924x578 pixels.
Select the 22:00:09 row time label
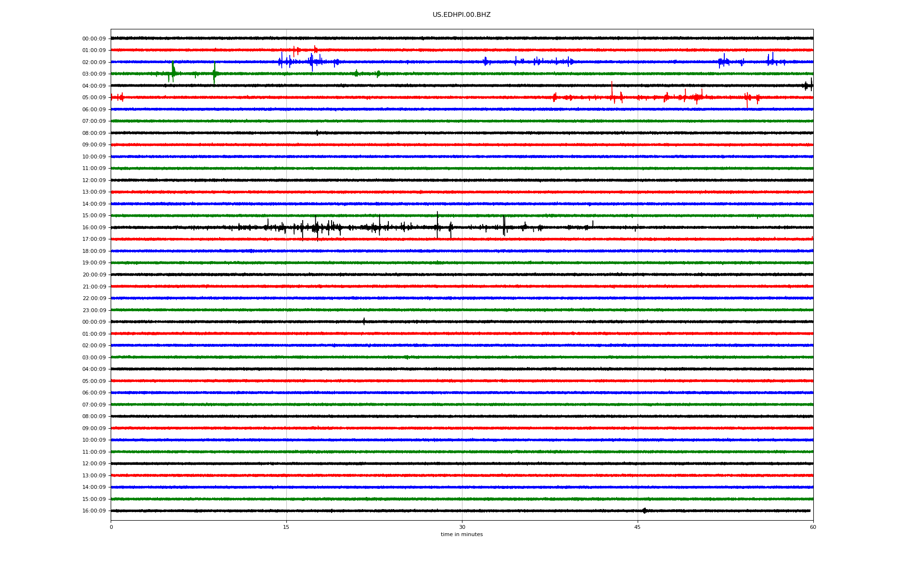pos(94,299)
